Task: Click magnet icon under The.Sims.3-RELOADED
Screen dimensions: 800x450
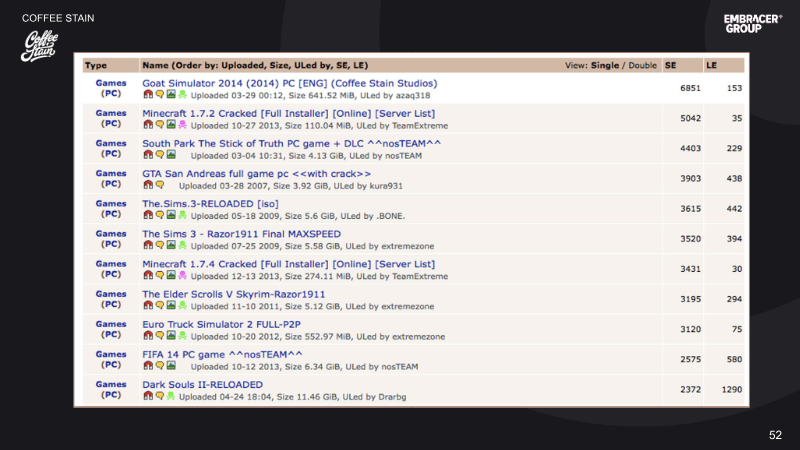Action: pyautogui.click(x=148, y=215)
